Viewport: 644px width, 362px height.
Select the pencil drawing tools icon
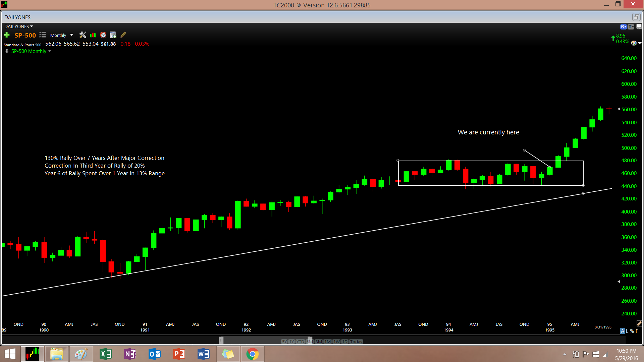coord(123,35)
